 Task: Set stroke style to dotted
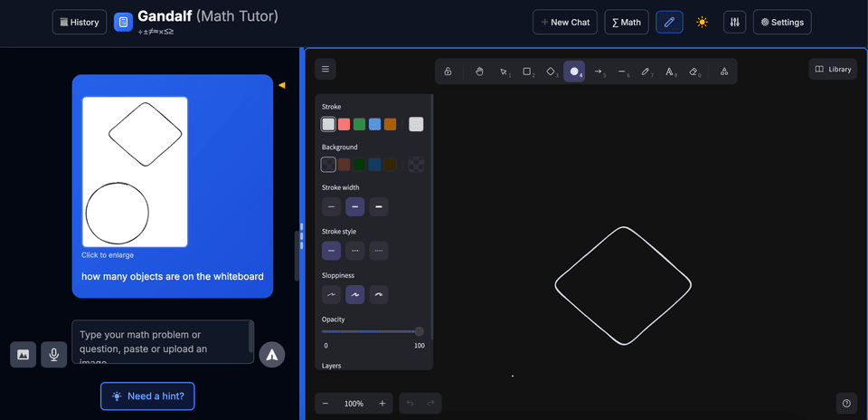[x=379, y=251]
